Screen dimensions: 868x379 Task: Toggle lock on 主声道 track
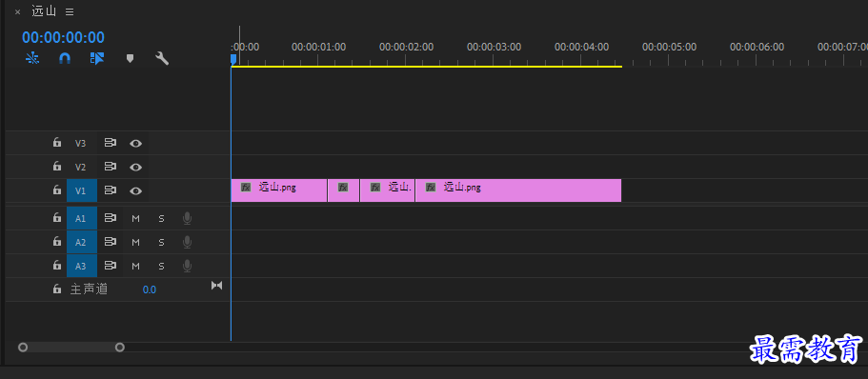56,289
